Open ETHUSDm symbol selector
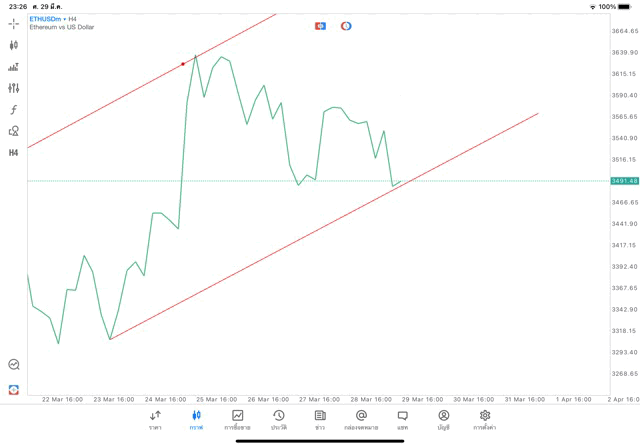 pos(46,19)
